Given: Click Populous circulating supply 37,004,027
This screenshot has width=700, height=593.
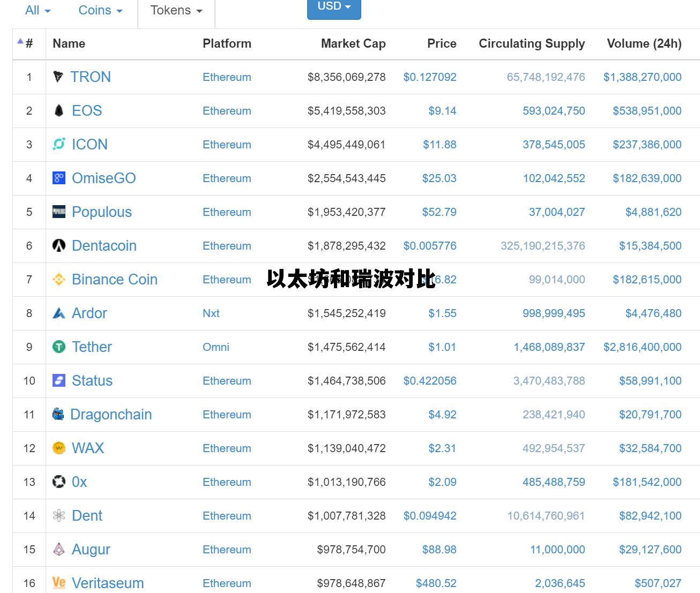Looking at the screenshot, I should pos(557,212).
